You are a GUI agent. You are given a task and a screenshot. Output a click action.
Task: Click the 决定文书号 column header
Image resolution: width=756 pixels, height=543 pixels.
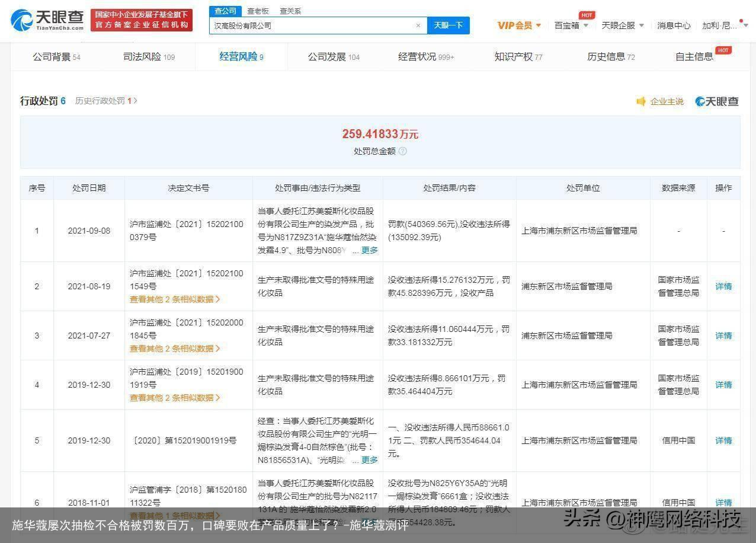click(188, 188)
